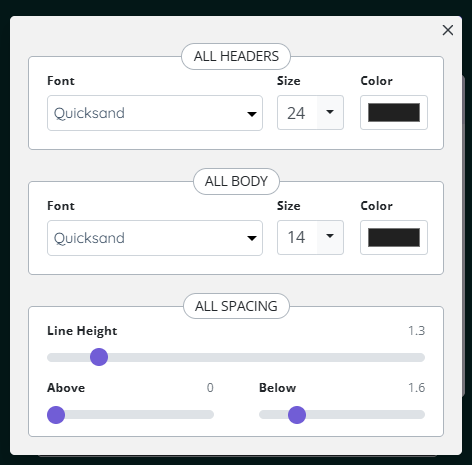Screen dimensions: 472x465
Task: Open the All Body color swatch
Action: point(394,237)
